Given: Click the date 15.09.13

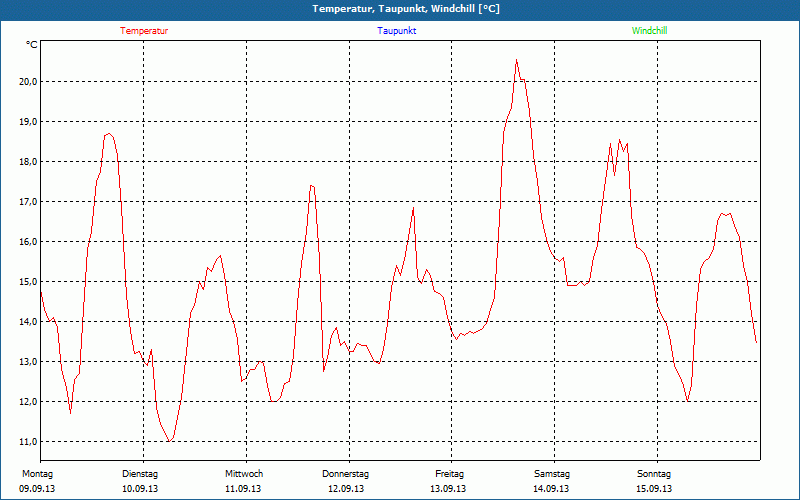Looking at the screenshot, I should 654,489.
